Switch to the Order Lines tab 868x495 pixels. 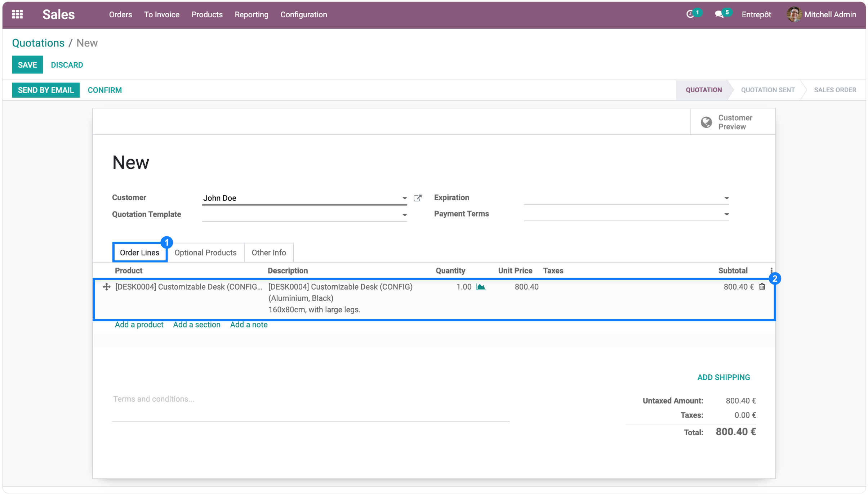(139, 253)
